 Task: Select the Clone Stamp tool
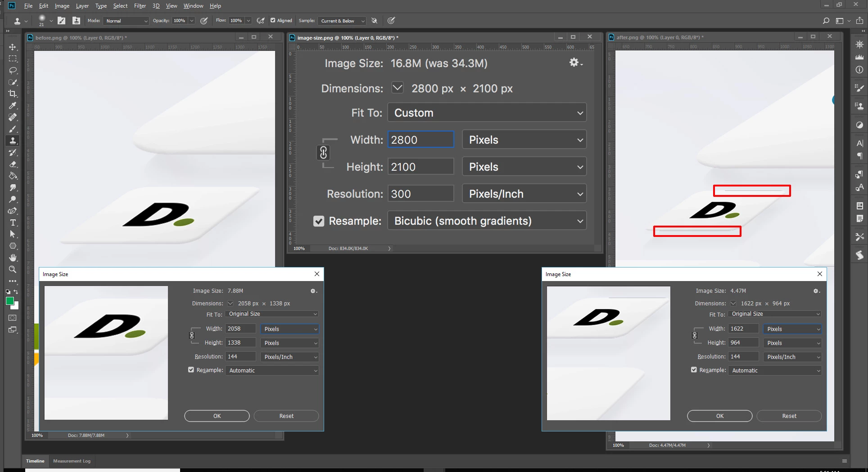coord(13,141)
